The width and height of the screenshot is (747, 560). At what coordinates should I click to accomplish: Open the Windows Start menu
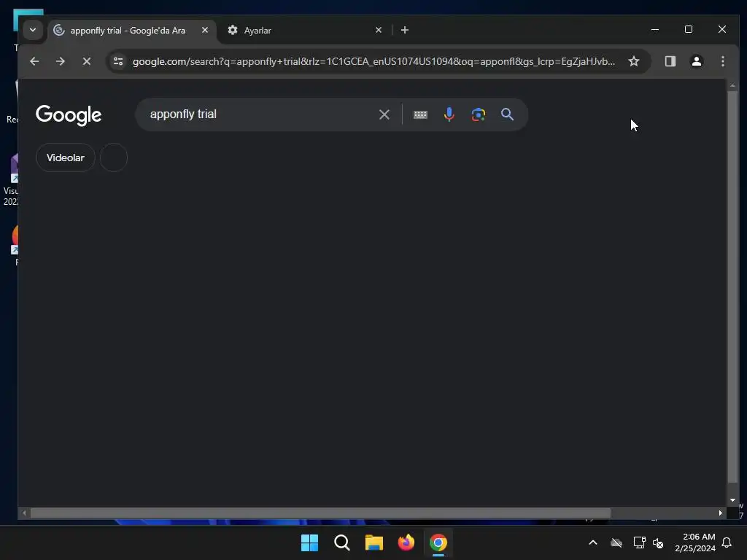point(309,542)
